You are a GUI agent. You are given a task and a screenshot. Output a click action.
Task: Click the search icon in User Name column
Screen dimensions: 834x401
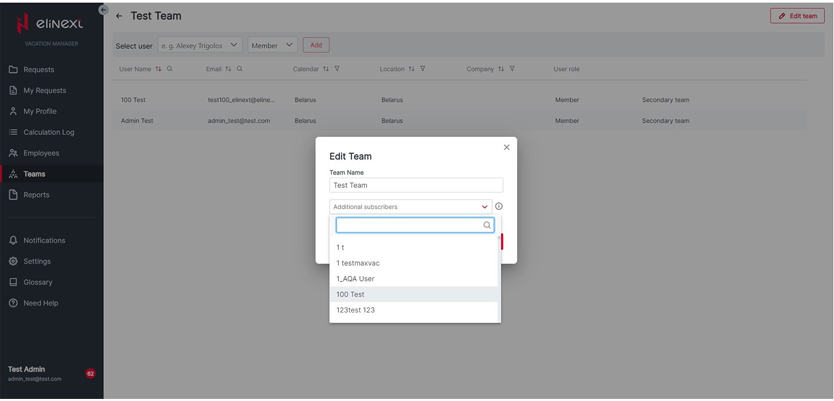tap(170, 69)
